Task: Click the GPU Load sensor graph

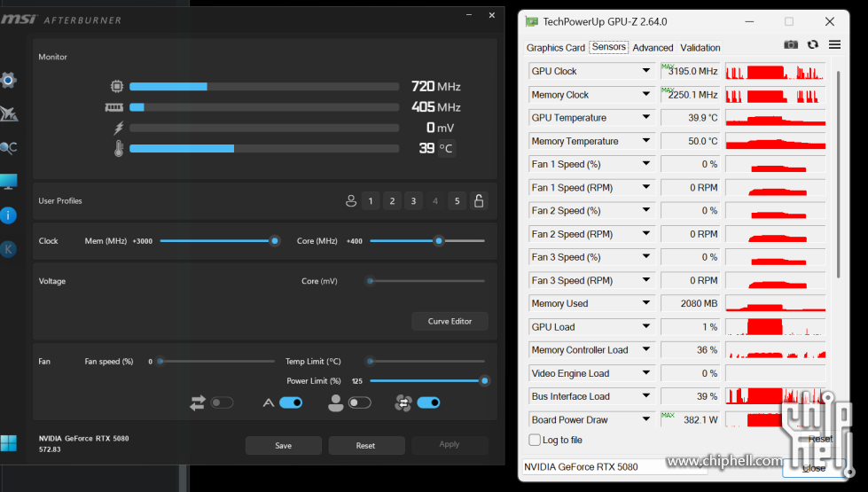Action: point(775,327)
